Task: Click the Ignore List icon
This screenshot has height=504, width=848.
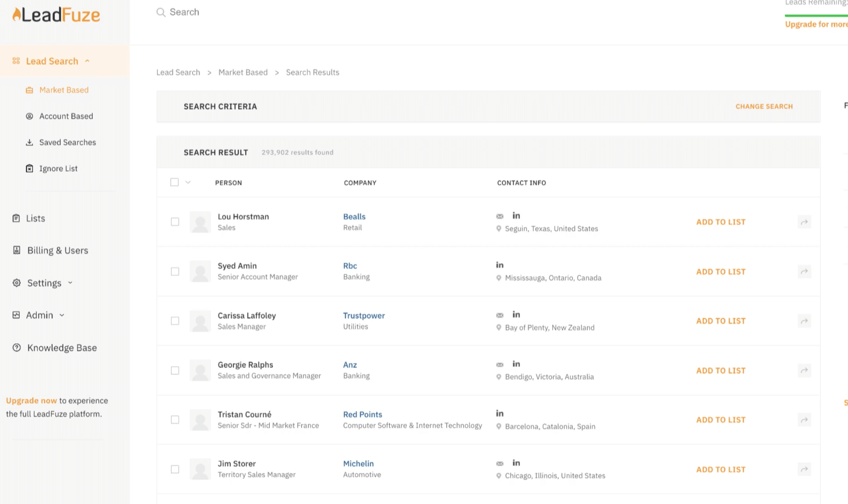Action: (29, 169)
